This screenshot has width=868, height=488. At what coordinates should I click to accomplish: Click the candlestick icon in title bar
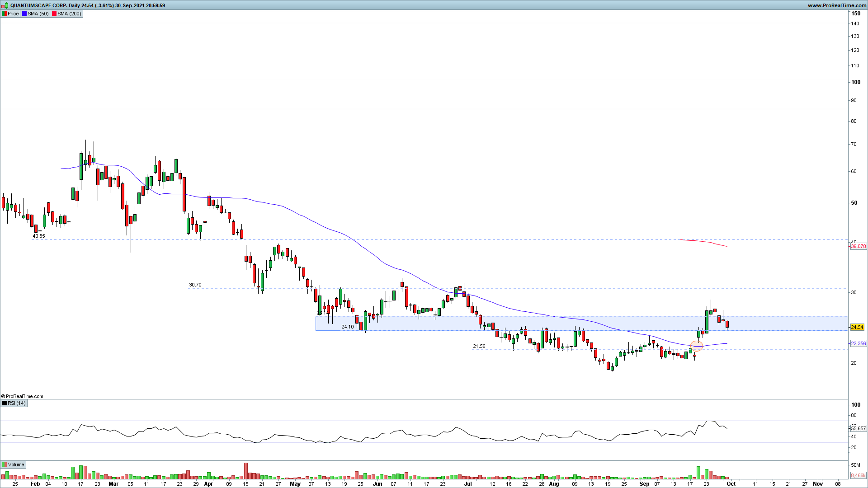(5, 5)
